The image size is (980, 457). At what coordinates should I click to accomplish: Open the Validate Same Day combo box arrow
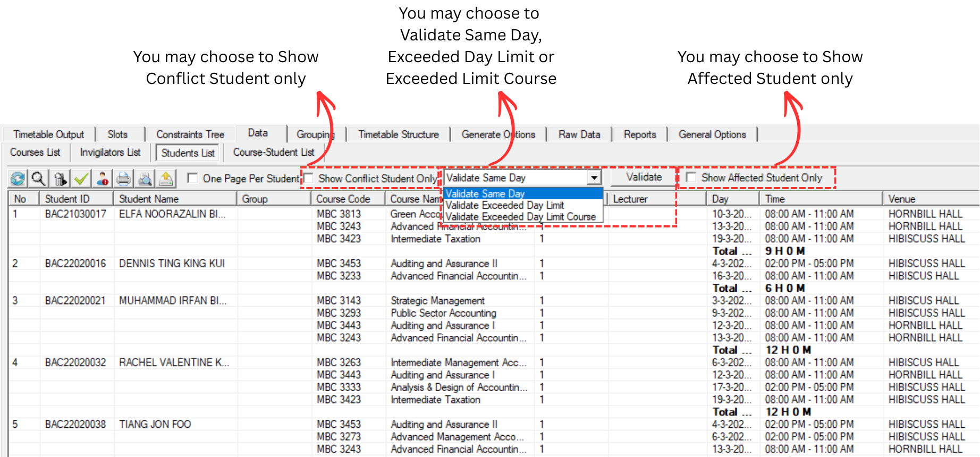594,177
